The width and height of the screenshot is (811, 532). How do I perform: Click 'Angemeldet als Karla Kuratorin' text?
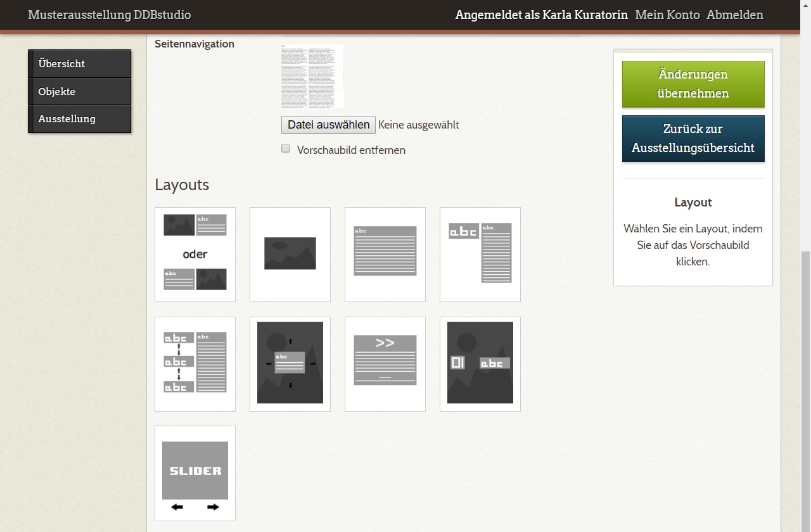541,15
